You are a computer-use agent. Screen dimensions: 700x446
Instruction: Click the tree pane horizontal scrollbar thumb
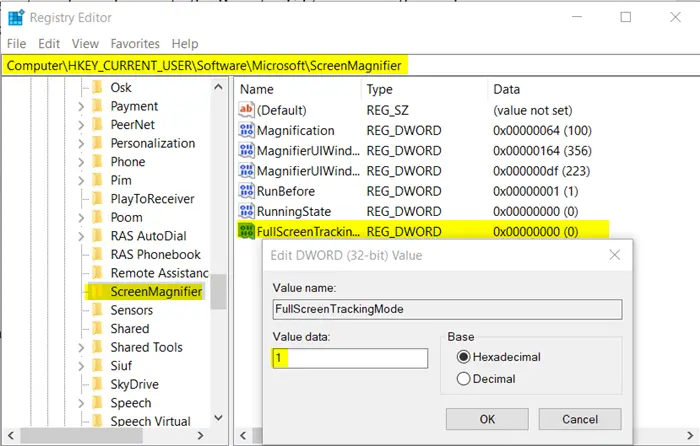click(x=81, y=435)
